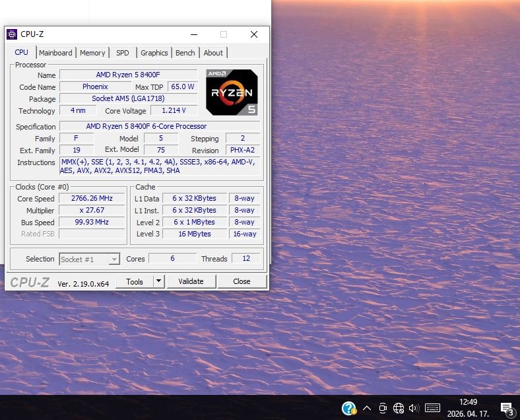Click the Name field AMD Ryzen 5 8400F
This screenshot has width=520, height=420.
pos(128,75)
